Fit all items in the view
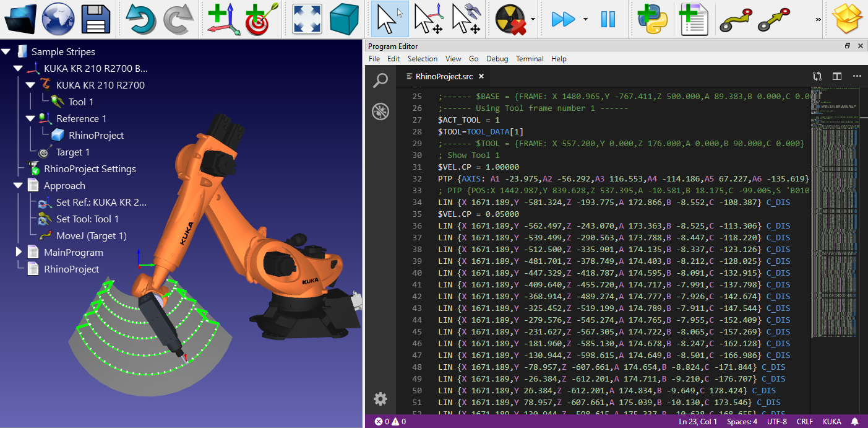This screenshot has height=428, width=868. click(x=307, y=19)
